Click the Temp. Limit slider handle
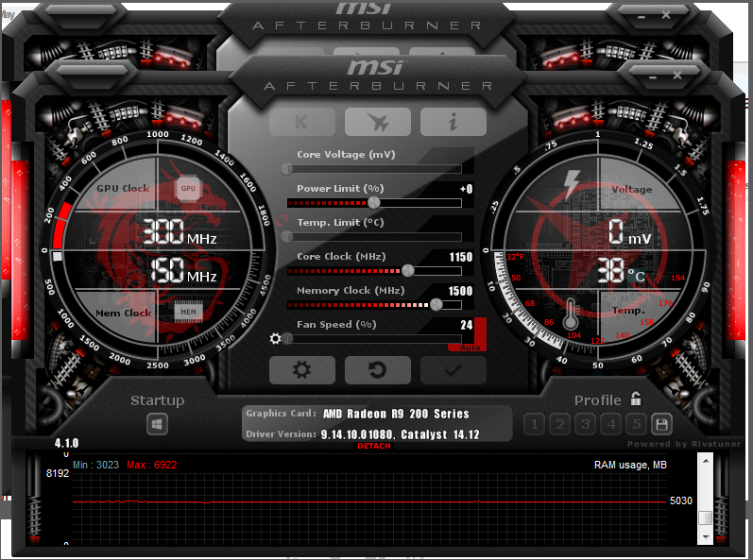This screenshot has height=560, width=753. pyautogui.click(x=287, y=237)
